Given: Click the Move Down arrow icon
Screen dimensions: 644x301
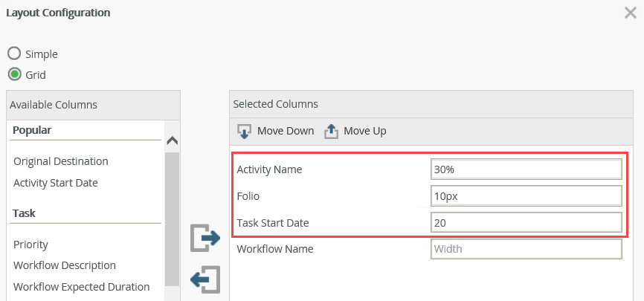Looking at the screenshot, I should coord(244,132).
